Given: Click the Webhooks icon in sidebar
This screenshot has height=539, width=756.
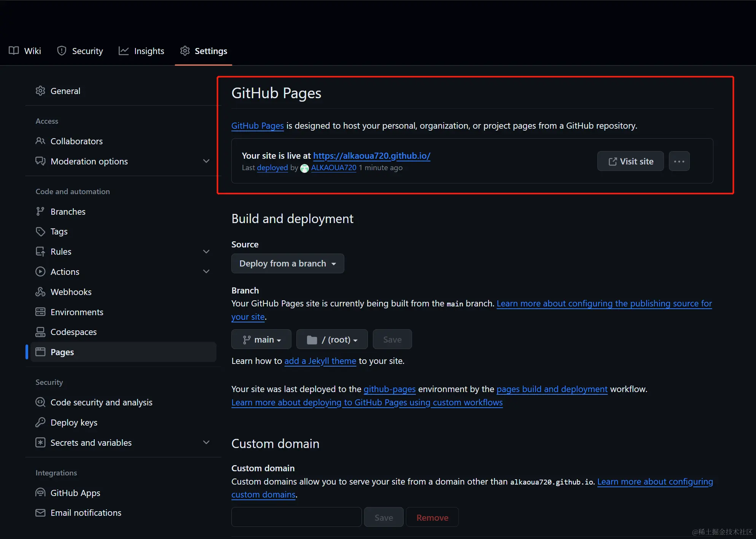Looking at the screenshot, I should [x=41, y=292].
